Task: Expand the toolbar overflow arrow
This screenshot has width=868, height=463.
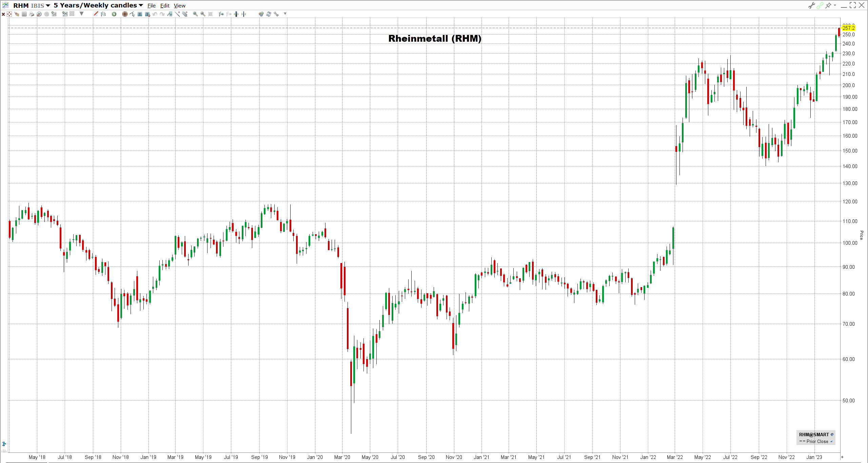Action: pyautogui.click(x=285, y=14)
